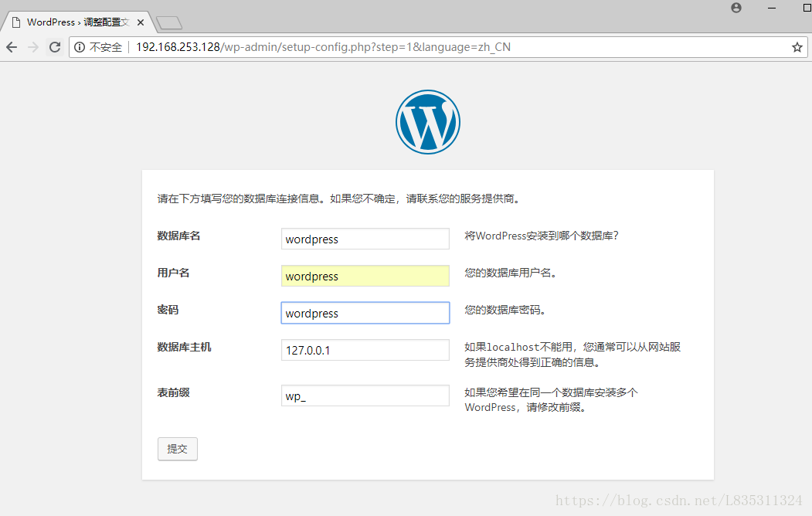Select the WordPress setup tab
Screen dimensions: 812x516
tap(73, 22)
